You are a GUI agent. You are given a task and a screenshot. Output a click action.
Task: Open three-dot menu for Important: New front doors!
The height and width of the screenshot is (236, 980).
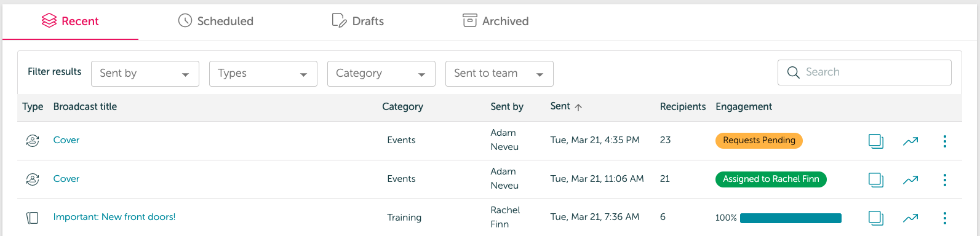945,218
